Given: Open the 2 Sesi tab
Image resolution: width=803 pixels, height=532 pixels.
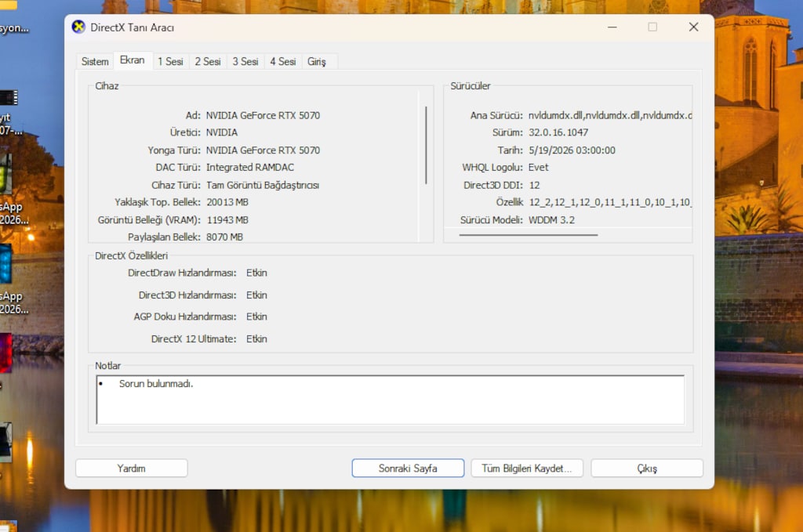Looking at the screenshot, I should (208, 61).
